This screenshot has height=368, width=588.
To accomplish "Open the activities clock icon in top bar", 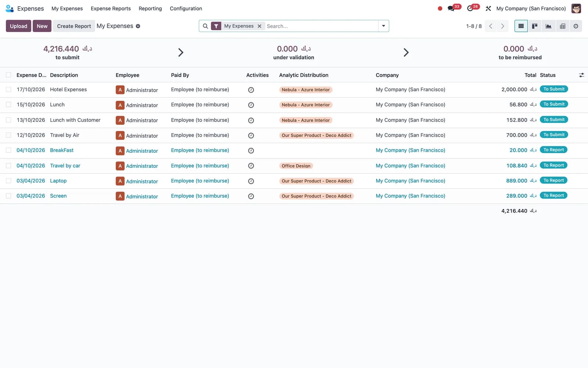I will pyautogui.click(x=470, y=8).
